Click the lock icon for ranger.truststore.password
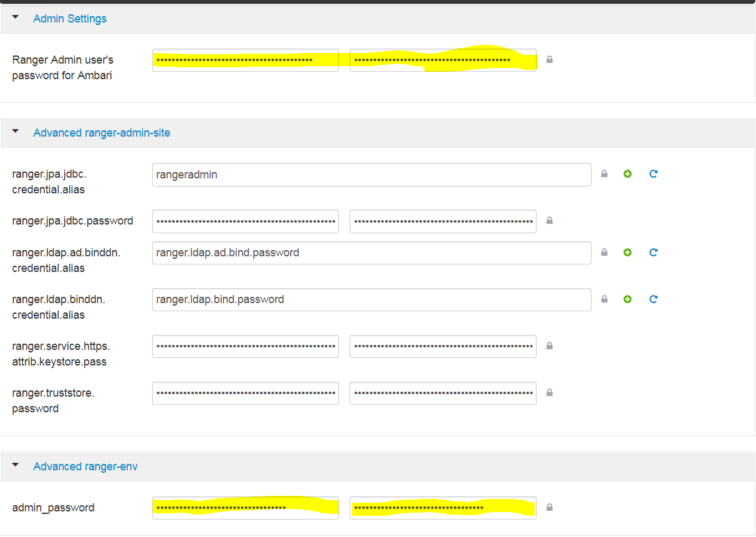This screenshot has height=537, width=756. 549,392
